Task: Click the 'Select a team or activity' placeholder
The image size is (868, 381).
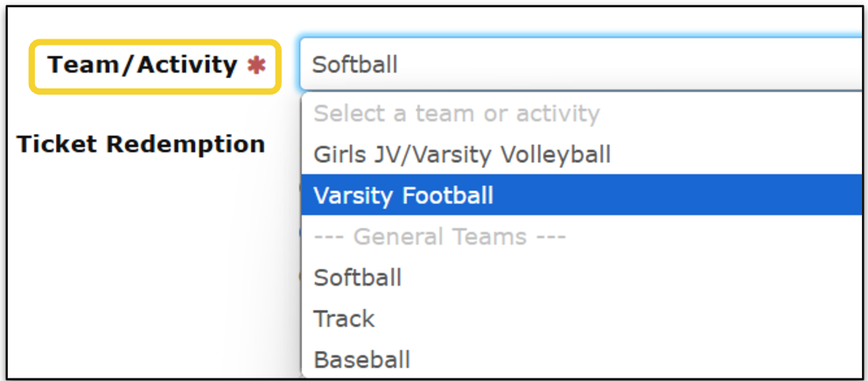Action: [x=457, y=114]
